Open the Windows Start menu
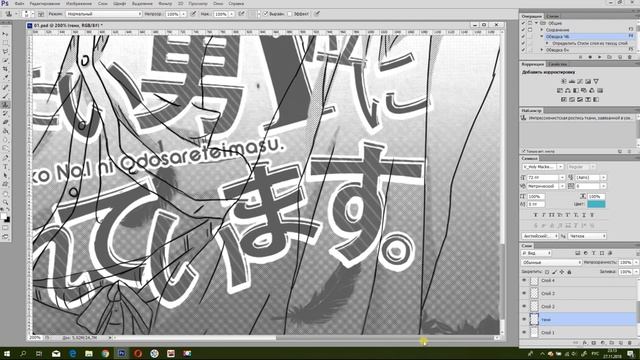This screenshot has width=640, height=360. (x=7, y=353)
